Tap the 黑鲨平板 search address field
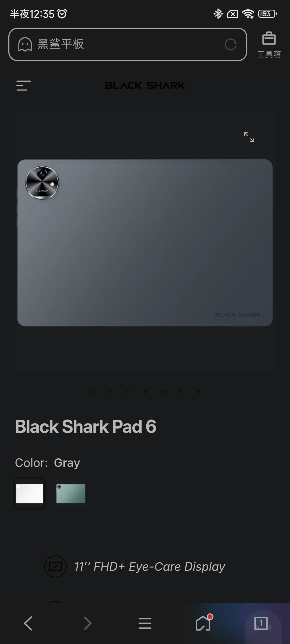 coord(128,45)
